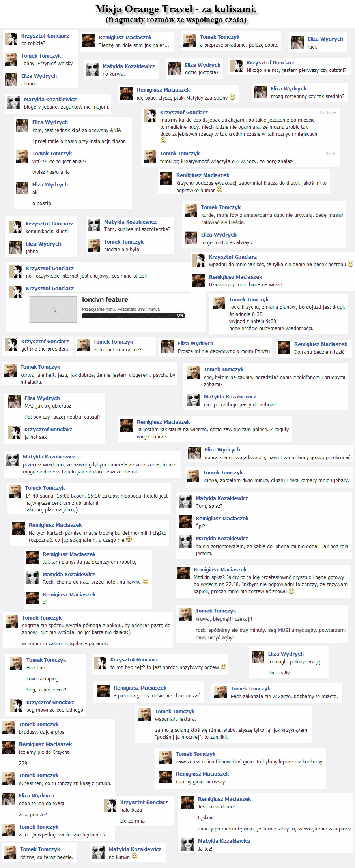Click smiley emoticon after 'ptaki Matyldy zza ściany'

[232, 97]
